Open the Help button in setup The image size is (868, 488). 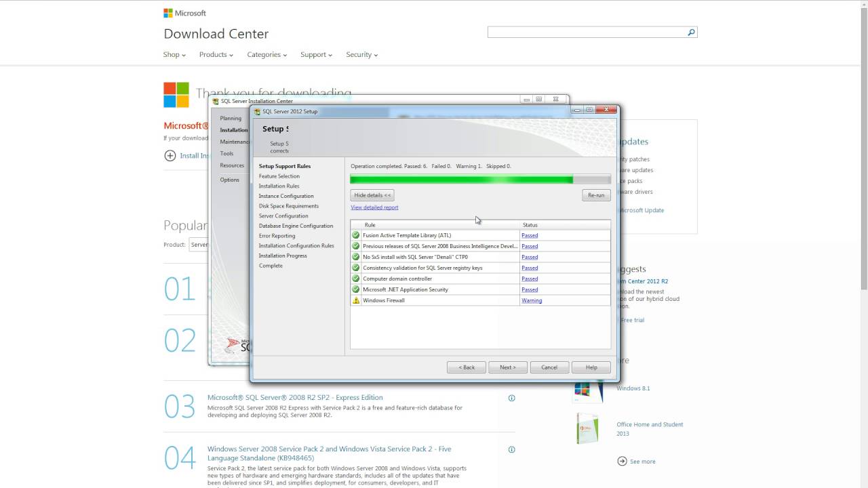tap(591, 367)
